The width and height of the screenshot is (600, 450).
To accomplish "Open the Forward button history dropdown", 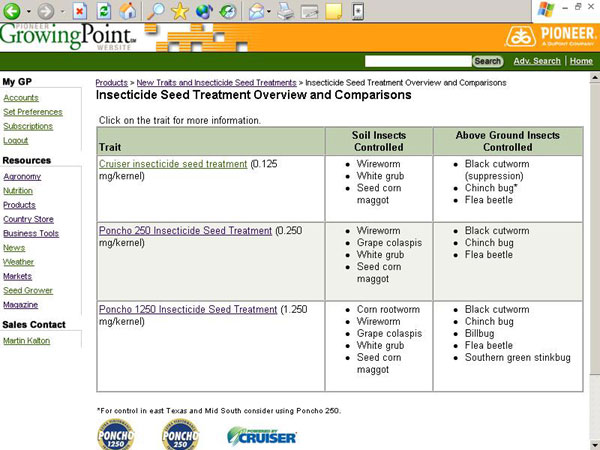I will [63, 11].
